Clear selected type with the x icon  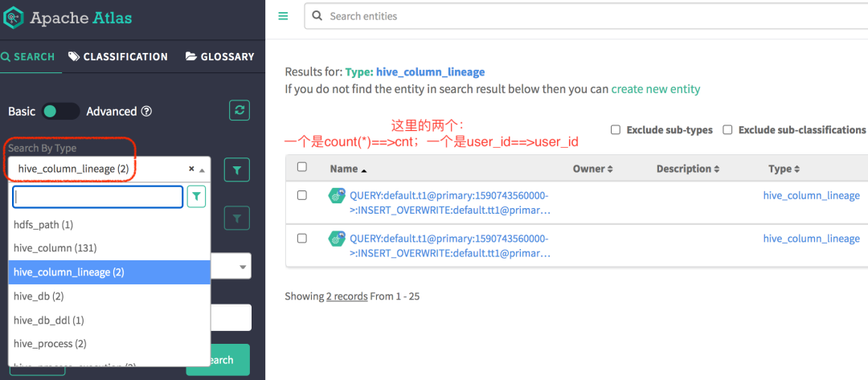[191, 170]
